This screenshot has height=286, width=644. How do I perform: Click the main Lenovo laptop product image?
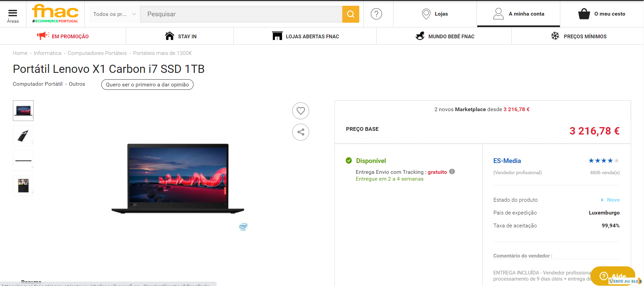click(178, 179)
